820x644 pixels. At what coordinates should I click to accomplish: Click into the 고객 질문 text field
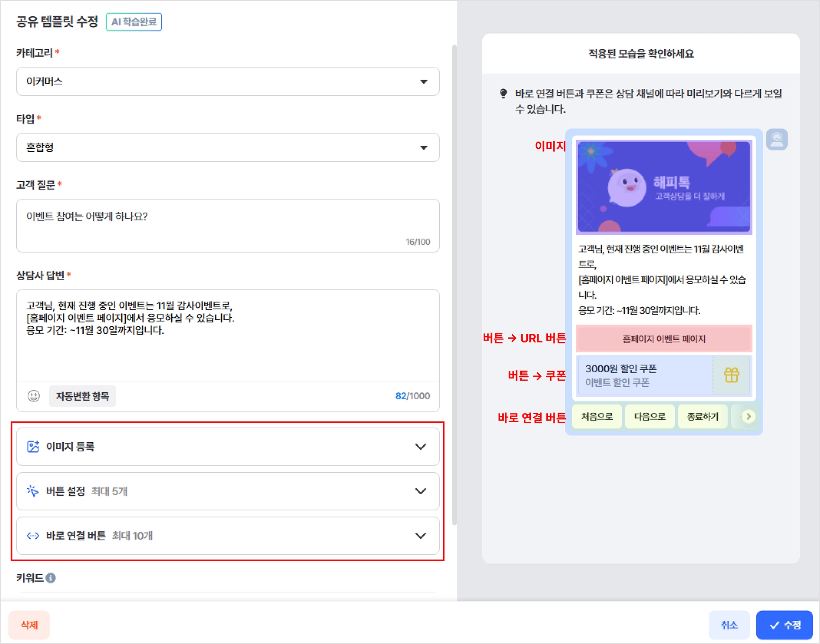[227, 225]
